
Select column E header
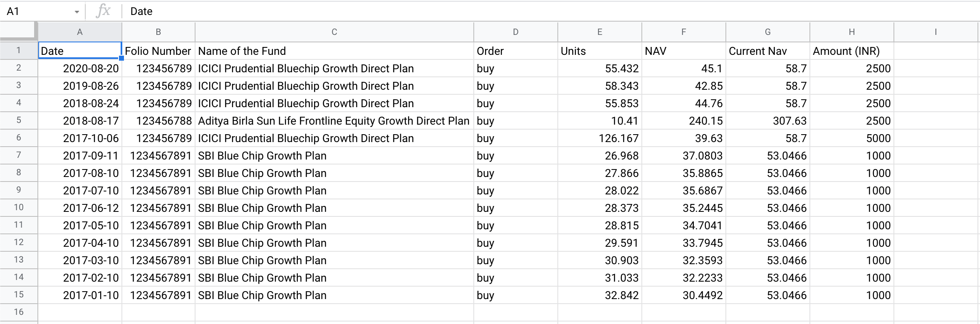[x=599, y=32]
